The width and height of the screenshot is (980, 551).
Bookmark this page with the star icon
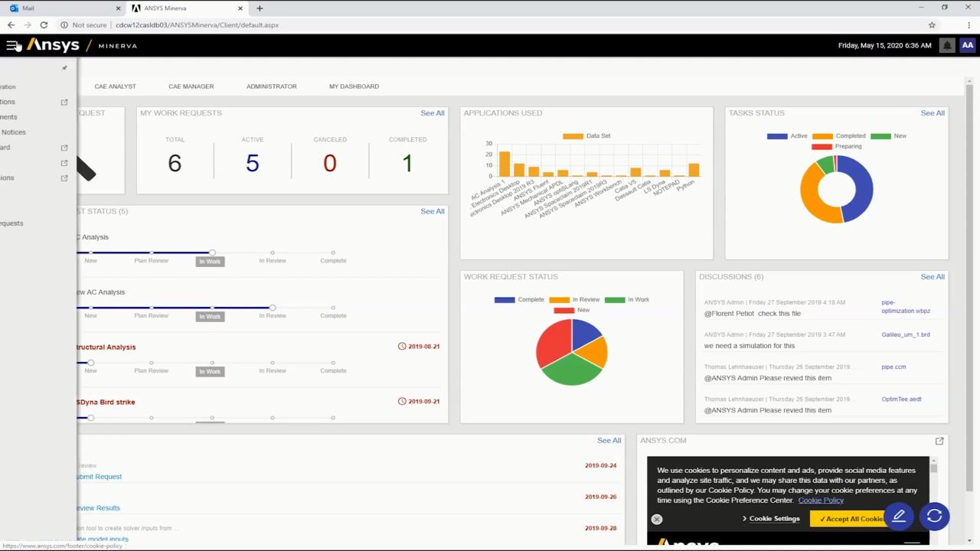[932, 25]
